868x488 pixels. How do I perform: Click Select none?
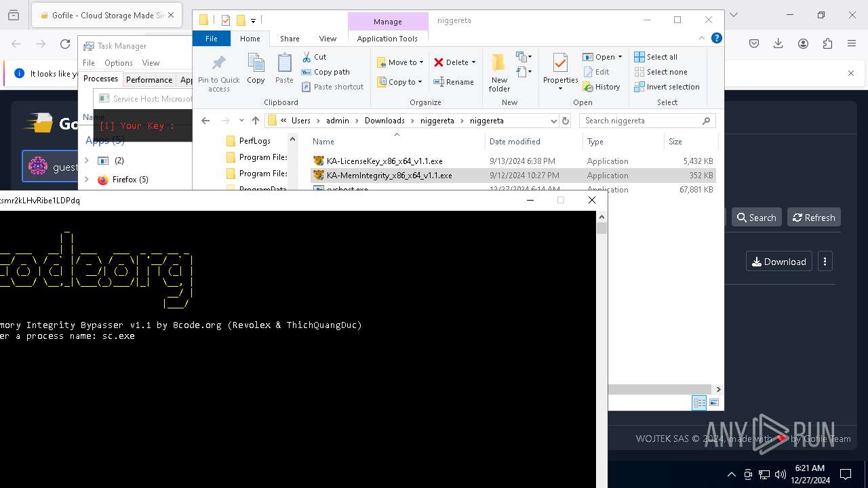660,72
